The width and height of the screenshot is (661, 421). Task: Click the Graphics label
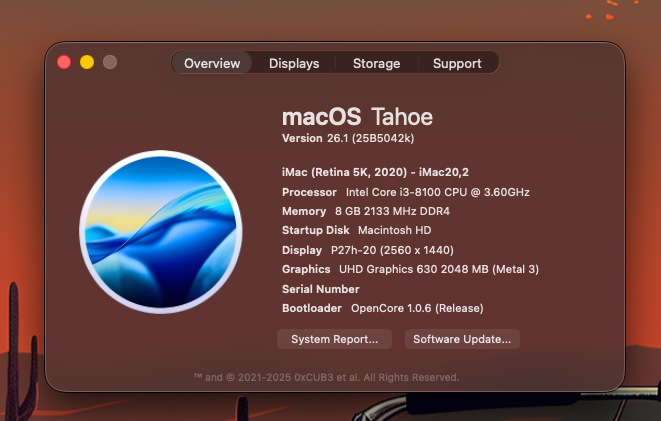coord(306,269)
